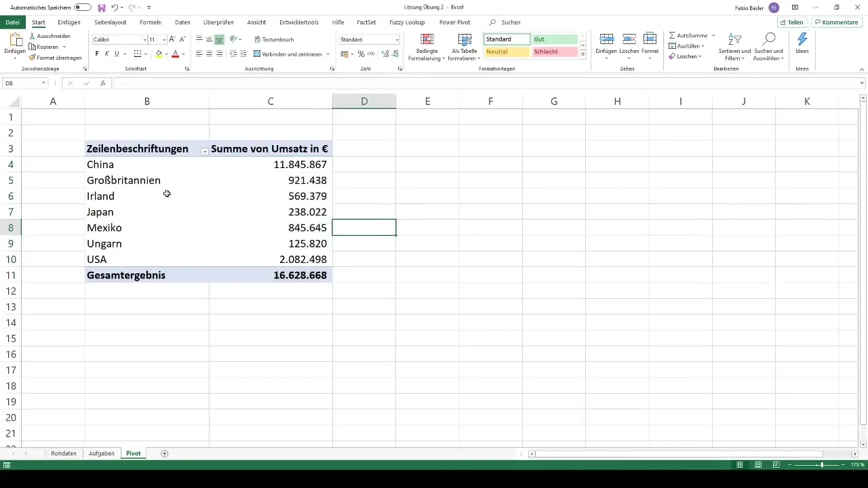Click the Kommentare button
The image size is (868, 488).
836,22
